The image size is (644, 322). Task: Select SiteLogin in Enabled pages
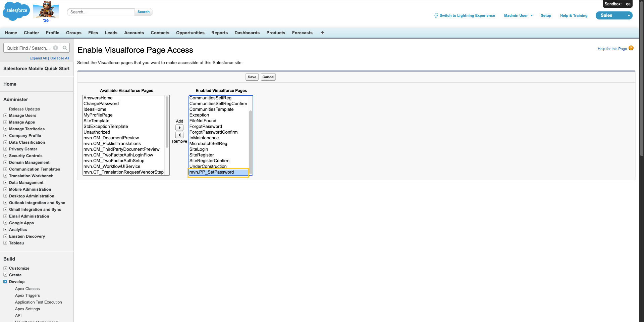point(218,149)
